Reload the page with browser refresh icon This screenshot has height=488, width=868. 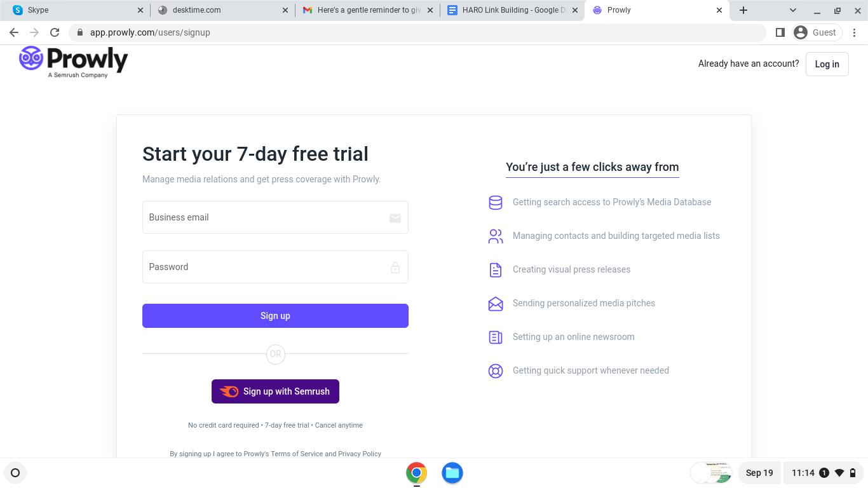55,32
